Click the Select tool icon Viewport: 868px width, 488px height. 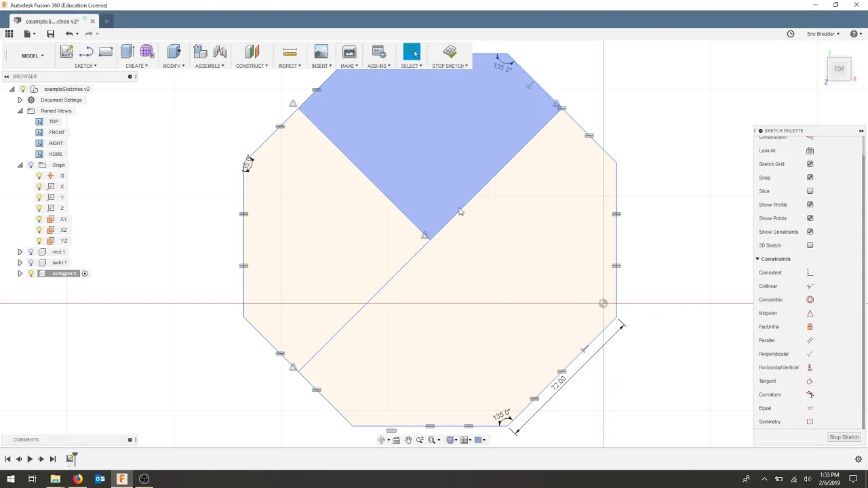point(412,52)
